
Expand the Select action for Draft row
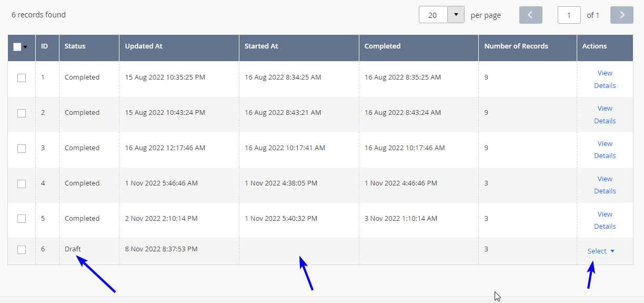pyautogui.click(x=601, y=251)
